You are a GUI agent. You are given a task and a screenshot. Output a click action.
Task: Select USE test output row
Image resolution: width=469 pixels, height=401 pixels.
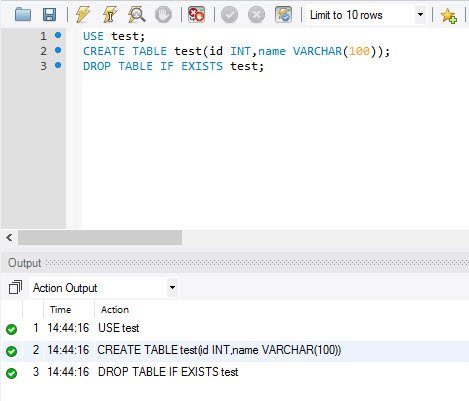click(x=234, y=328)
